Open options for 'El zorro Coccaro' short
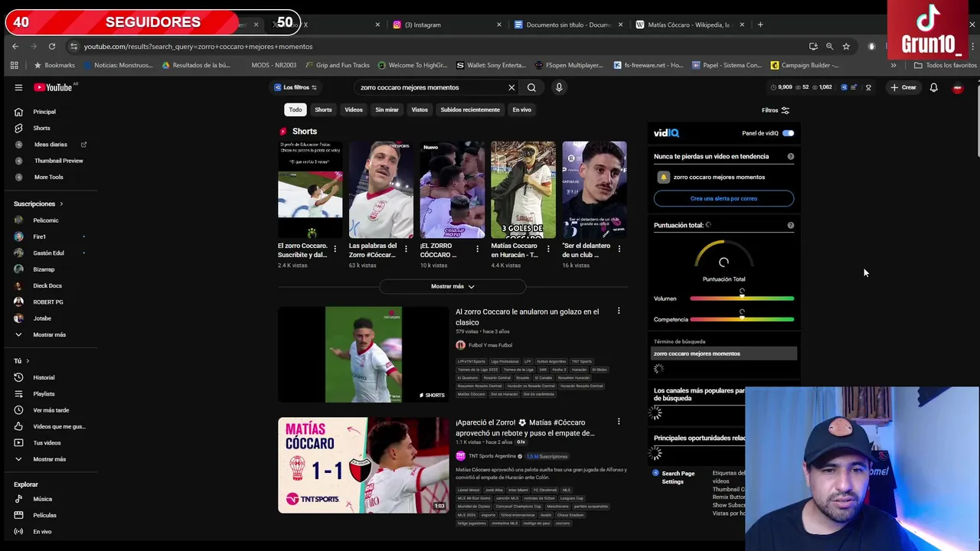This screenshot has width=980, height=551. tap(335, 249)
